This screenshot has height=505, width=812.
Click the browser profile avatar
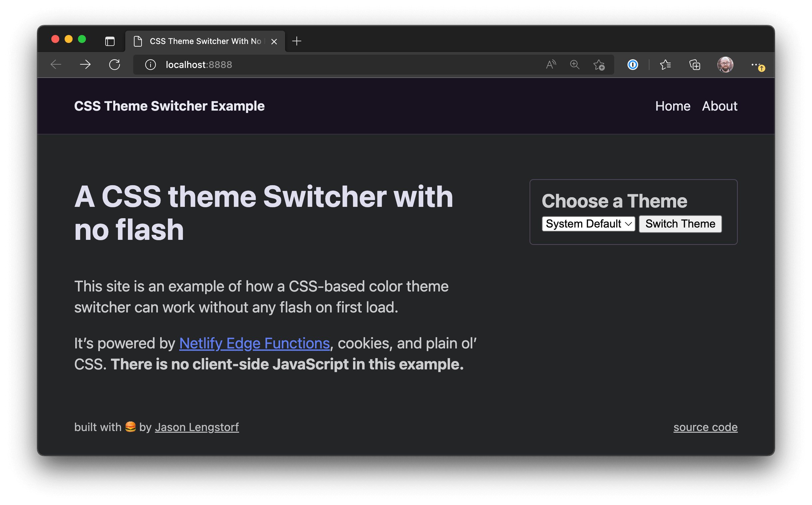[725, 65]
